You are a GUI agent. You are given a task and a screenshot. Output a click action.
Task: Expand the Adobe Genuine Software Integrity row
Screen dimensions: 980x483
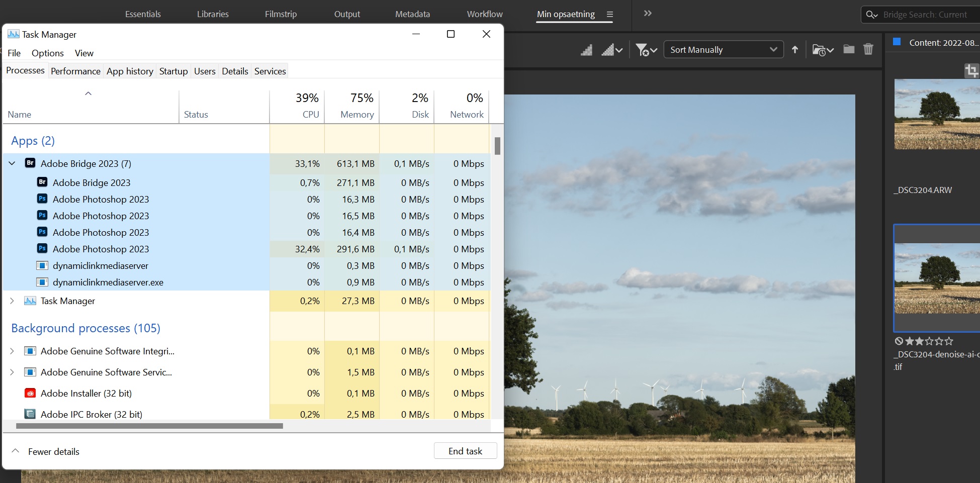coord(12,351)
